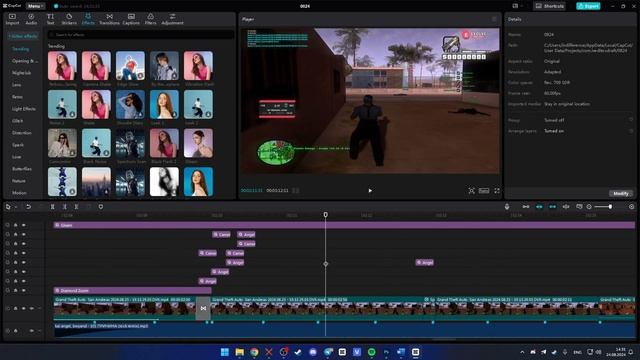Toggle auto snapping on the timeline
The width and height of the screenshot is (640, 360).
(x=539, y=207)
